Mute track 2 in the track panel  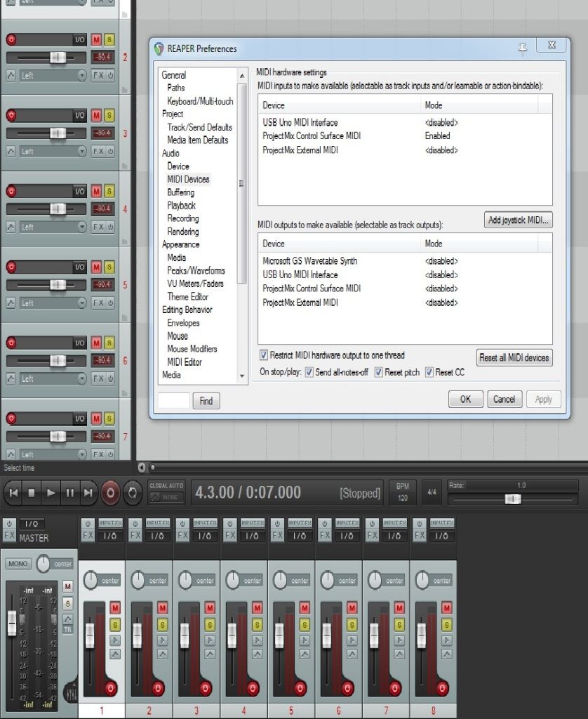(96, 40)
